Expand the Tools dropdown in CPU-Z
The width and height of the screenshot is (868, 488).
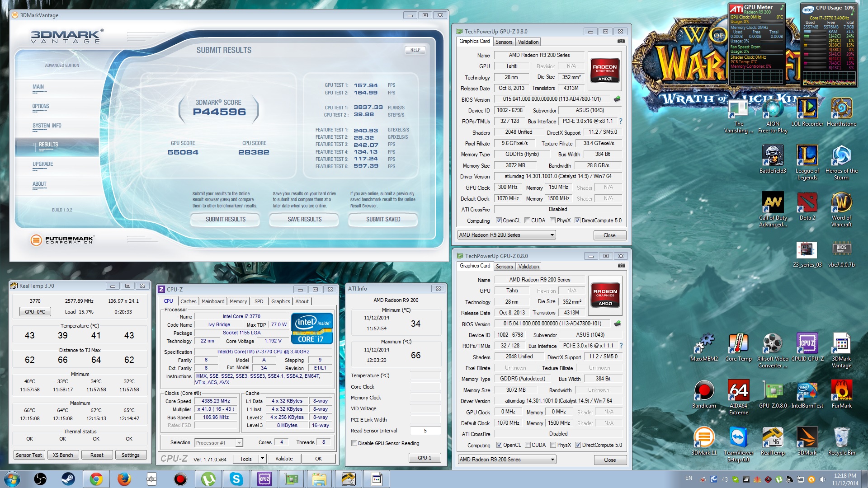[262, 458]
